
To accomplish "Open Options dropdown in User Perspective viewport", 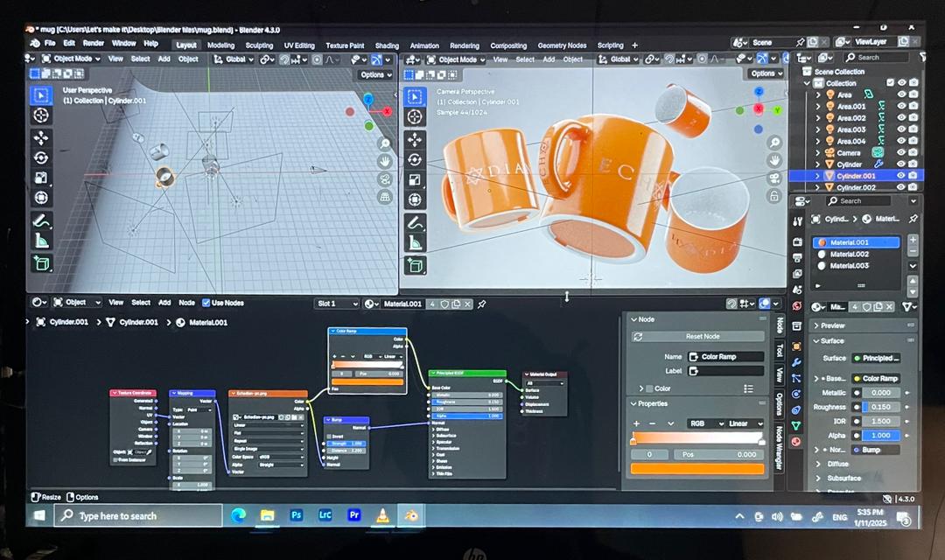I will 376,74.
